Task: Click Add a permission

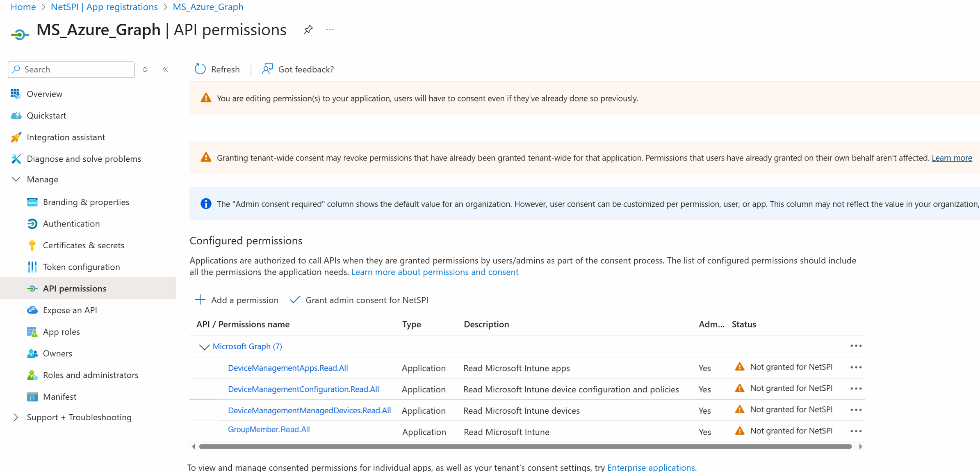Action: pos(237,300)
